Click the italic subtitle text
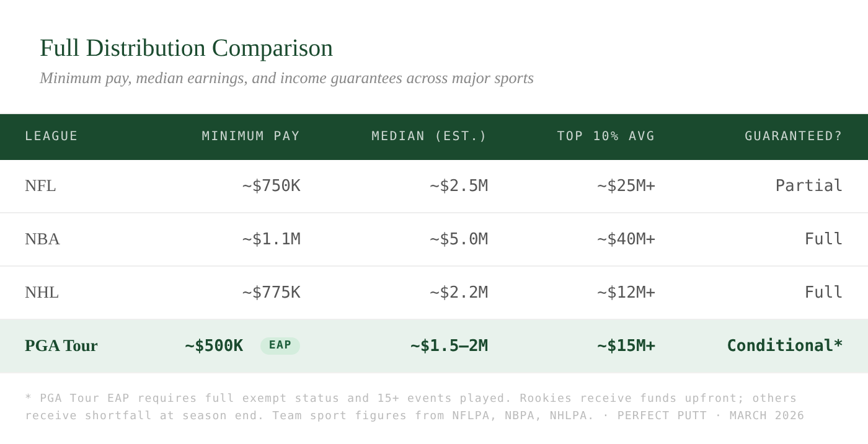The width and height of the screenshot is (868, 444). point(286,79)
